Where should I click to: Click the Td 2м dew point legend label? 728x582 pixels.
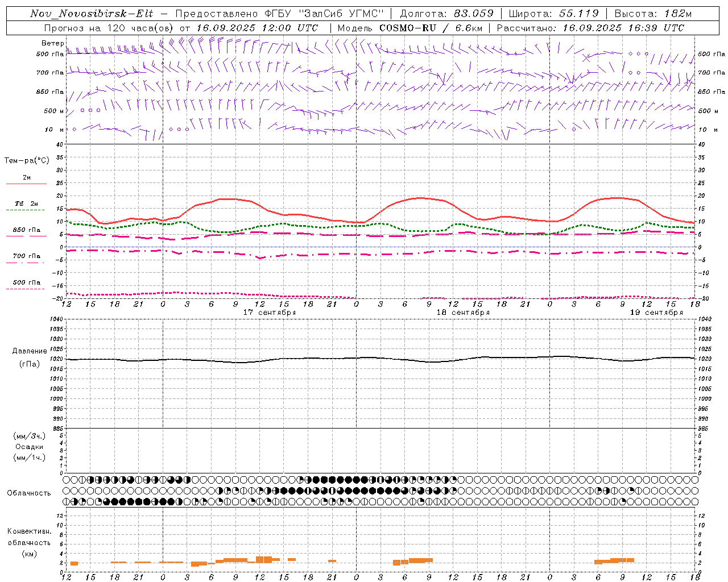[x=26, y=203]
